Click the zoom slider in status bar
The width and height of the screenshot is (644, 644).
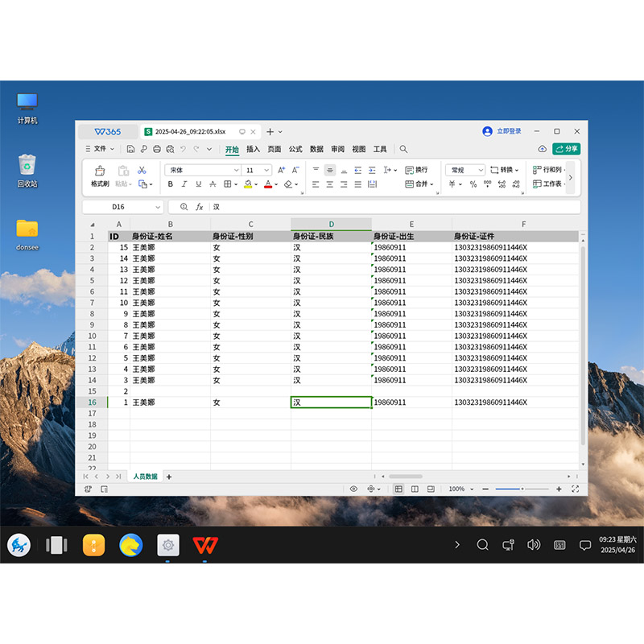click(522, 489)
